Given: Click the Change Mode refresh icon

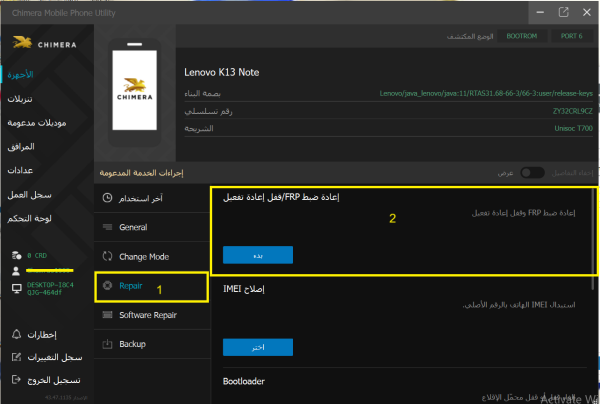Looking at the screenshot, I should coord(108,256).
